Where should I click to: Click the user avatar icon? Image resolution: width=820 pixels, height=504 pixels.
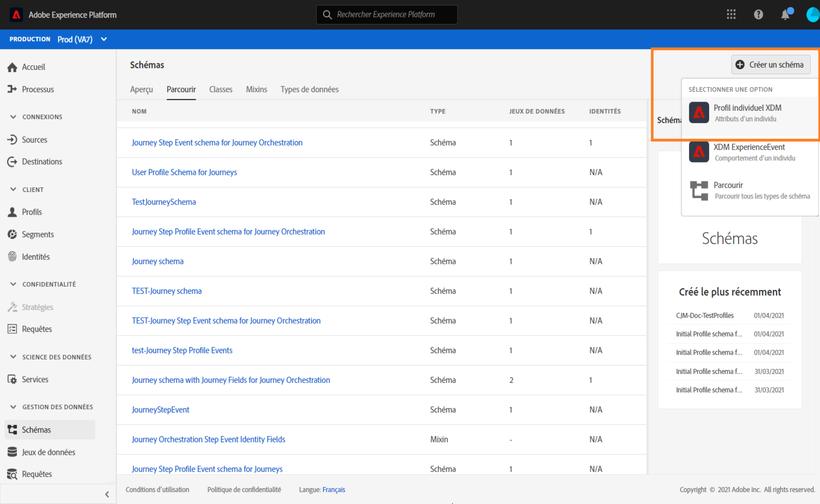[813, 14]
